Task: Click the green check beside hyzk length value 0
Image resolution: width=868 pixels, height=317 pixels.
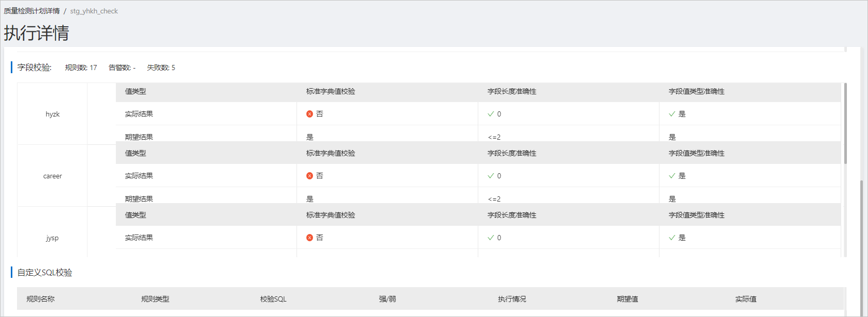Action: [x=491, y=114]
